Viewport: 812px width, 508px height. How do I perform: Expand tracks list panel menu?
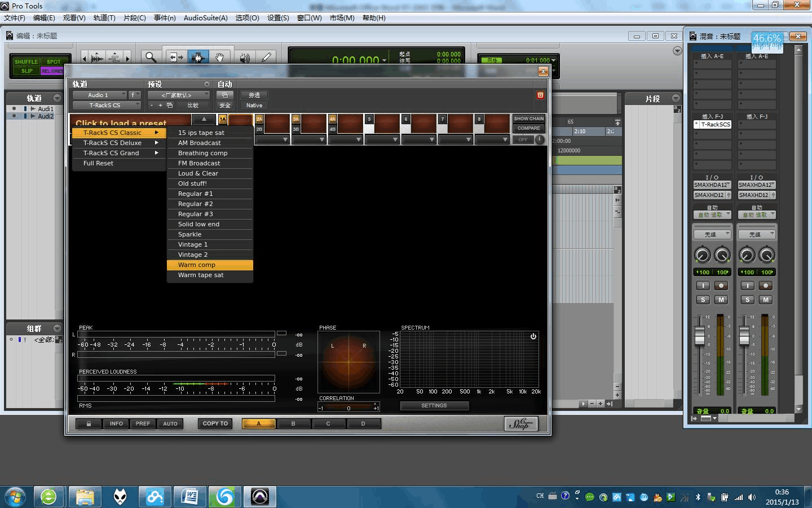click(57, 98)
